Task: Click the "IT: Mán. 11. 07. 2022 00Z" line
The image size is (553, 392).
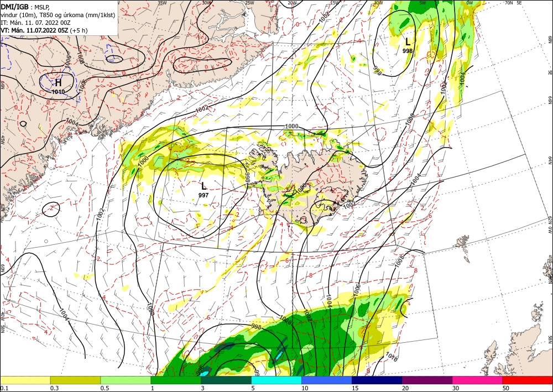Action: pyautogui.click(x=34, y=23)
